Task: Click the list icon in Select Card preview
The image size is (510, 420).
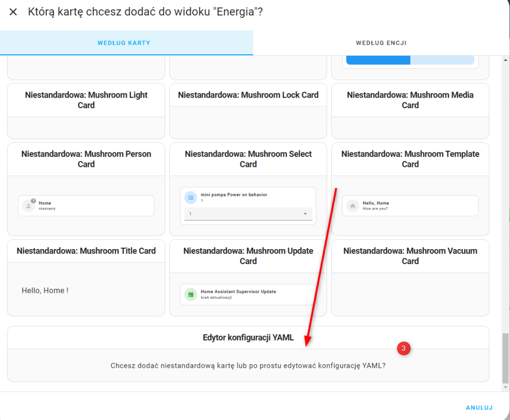Action: tap(191, 197)
